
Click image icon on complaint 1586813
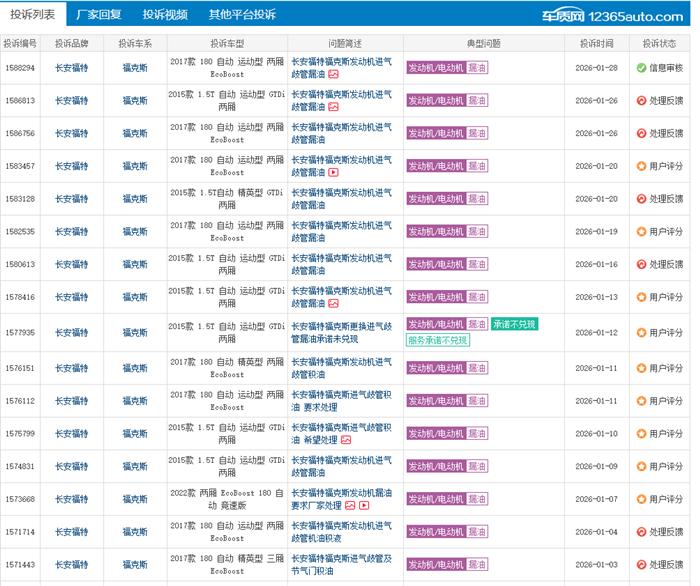click(x=333, y=107)
